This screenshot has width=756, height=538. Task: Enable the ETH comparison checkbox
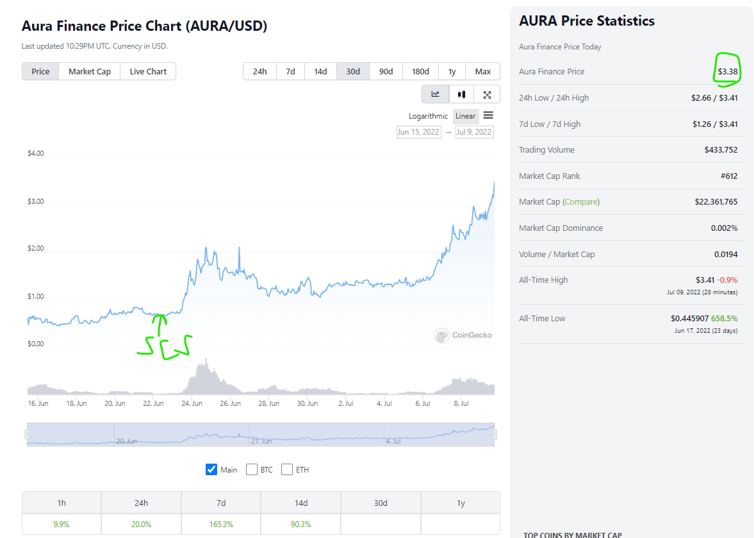(x=287, y=469)
